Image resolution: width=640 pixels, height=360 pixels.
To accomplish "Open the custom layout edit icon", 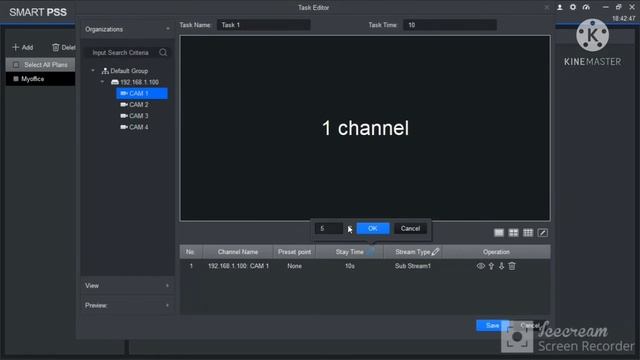I will click(x=542, y=233).
